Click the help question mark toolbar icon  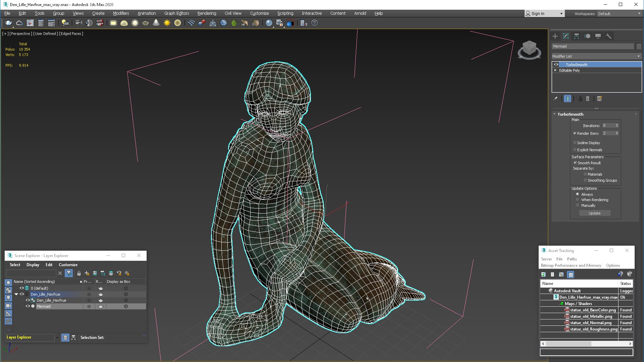click(314, 23)
